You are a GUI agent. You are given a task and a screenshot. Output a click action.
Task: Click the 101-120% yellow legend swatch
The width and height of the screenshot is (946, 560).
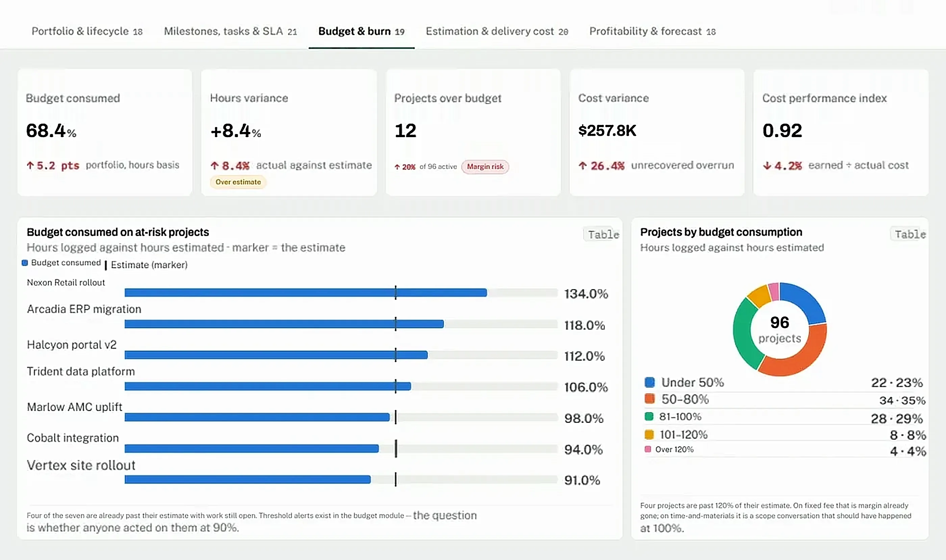pos(649,434)
